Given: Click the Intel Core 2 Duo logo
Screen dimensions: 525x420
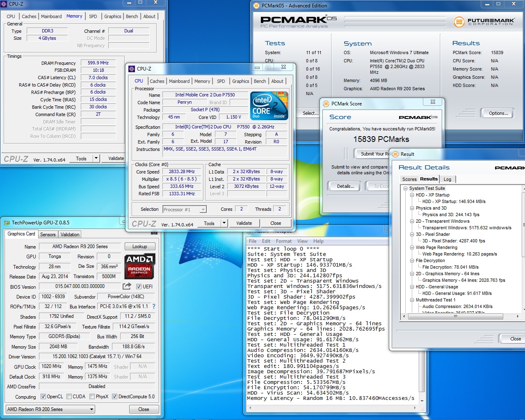Looking at the screenshot, I should (270, 106).
